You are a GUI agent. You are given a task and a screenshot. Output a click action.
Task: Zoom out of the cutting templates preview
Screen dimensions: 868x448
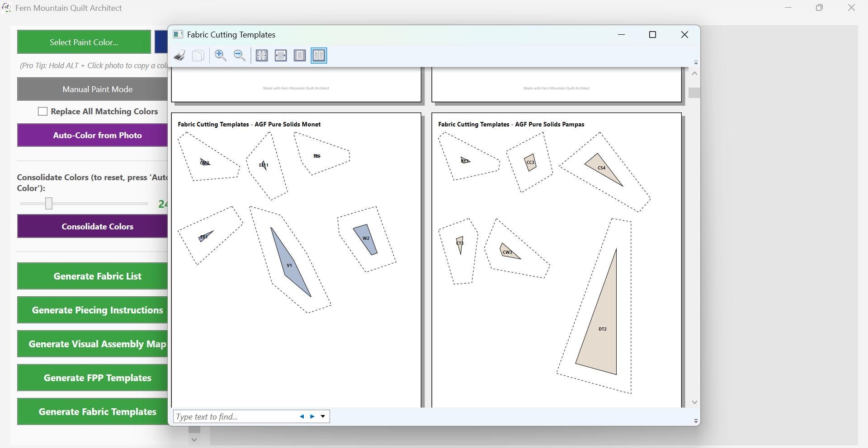pos(240,56)
